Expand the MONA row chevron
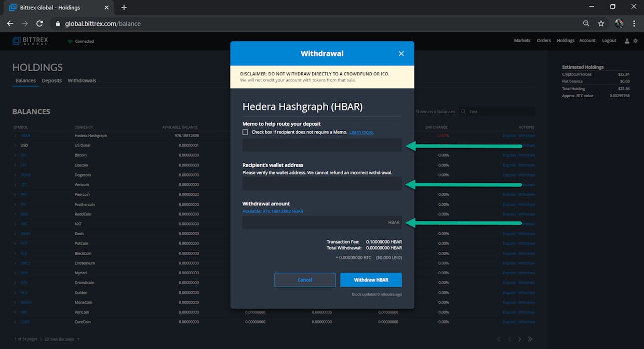The height and width of the screenshot is (349, 644). (x=15, y=302)
